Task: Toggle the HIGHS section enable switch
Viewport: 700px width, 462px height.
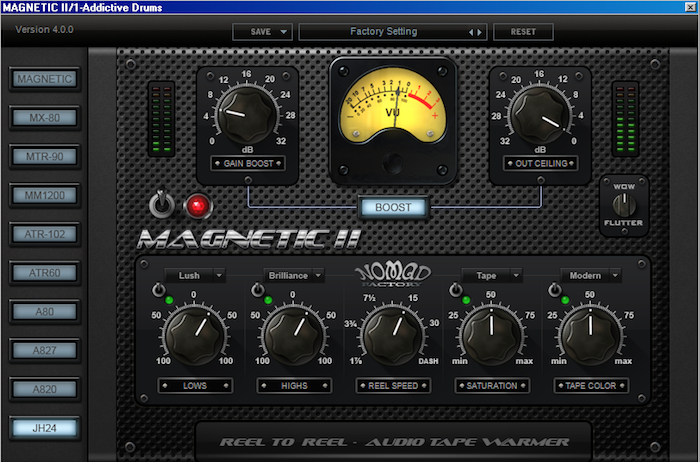Action: (x=258, y=291)
